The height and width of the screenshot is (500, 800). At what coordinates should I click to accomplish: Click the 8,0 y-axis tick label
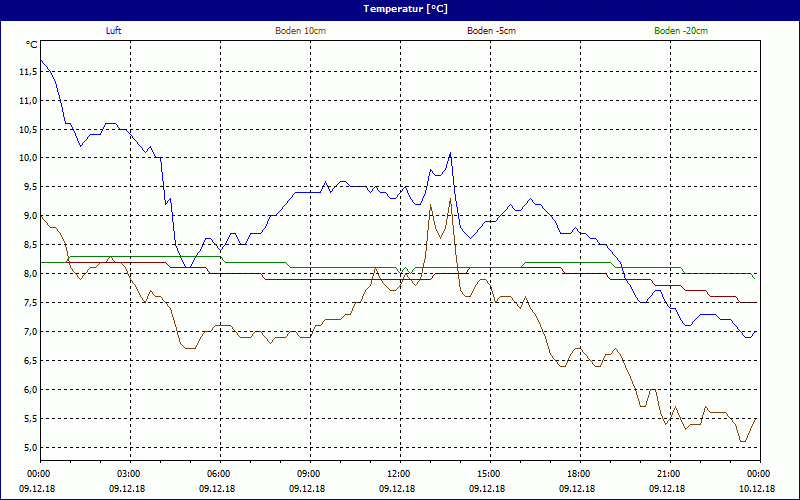tap(27, 274)
